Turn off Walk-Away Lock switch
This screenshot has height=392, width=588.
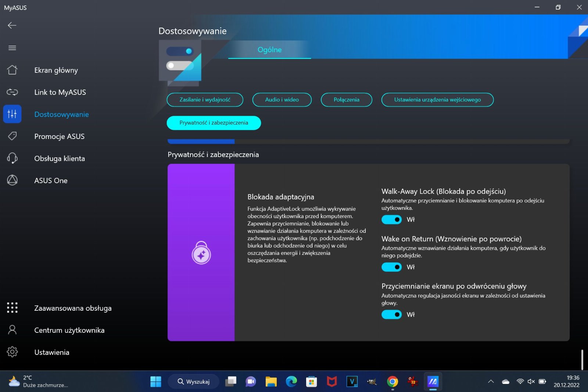(x=391, y=220)
